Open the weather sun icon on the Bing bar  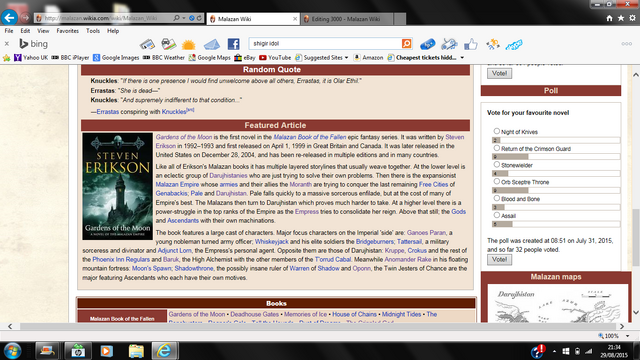pyautogui.click(x=189, y=44)
